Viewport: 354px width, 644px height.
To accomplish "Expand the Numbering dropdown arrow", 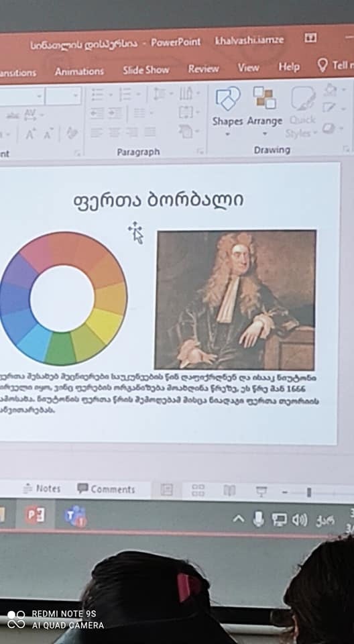I will pyautogui.click(x=137, y=95).
